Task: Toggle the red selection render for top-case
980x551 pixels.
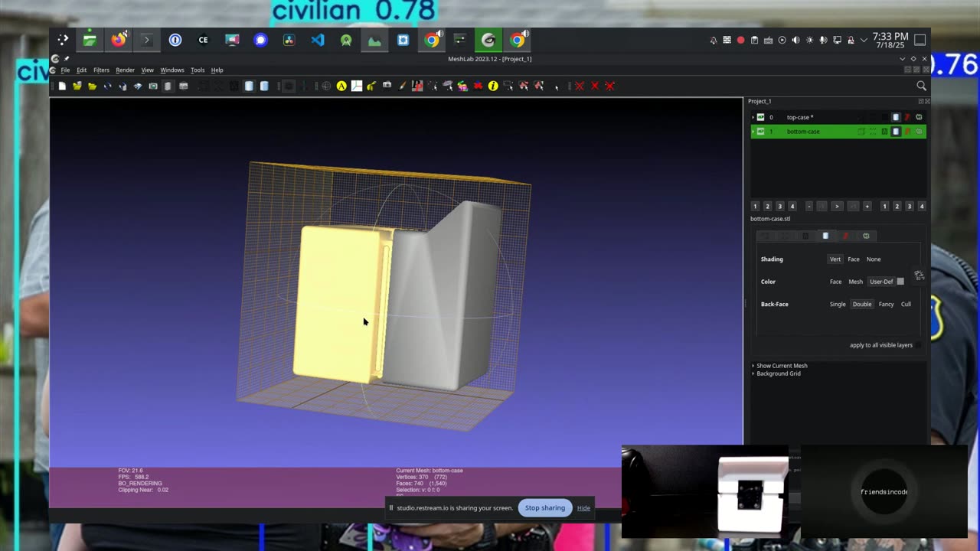Action: (x=907, y=117)
